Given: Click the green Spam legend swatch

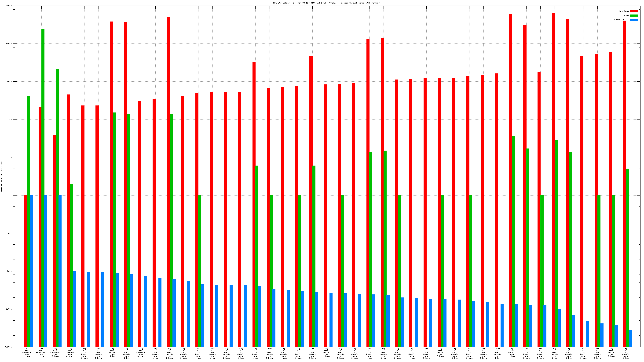Looking at the screenshot, I should pos(634,15).
